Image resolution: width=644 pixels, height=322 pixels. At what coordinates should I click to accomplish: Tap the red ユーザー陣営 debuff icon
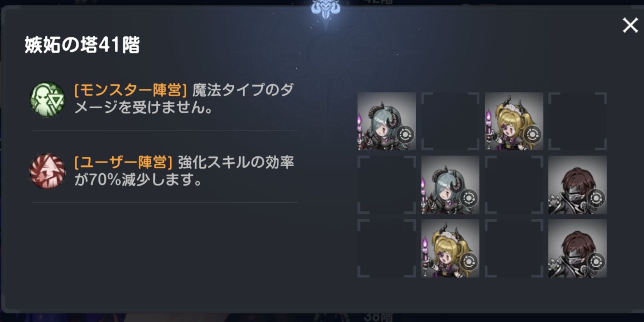[47, 171]
